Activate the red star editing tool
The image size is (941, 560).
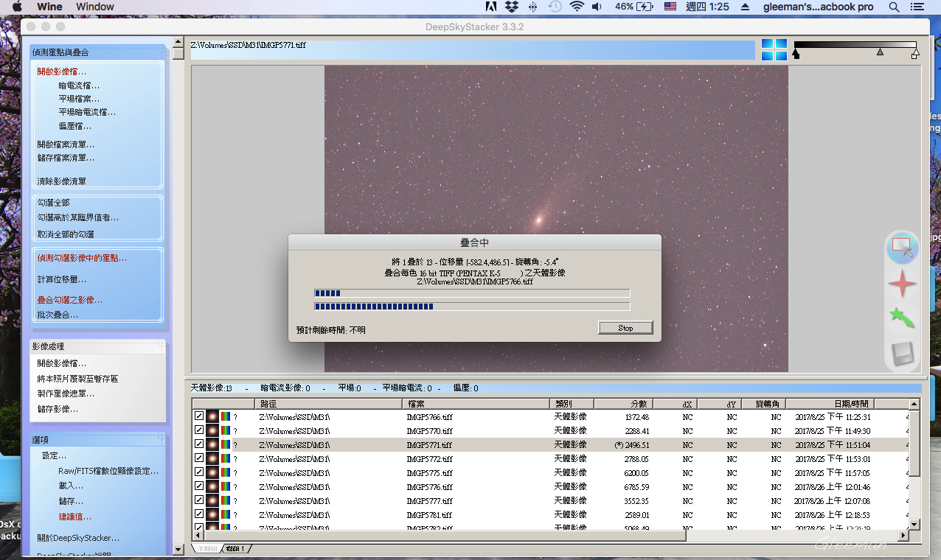pos(903,284)
